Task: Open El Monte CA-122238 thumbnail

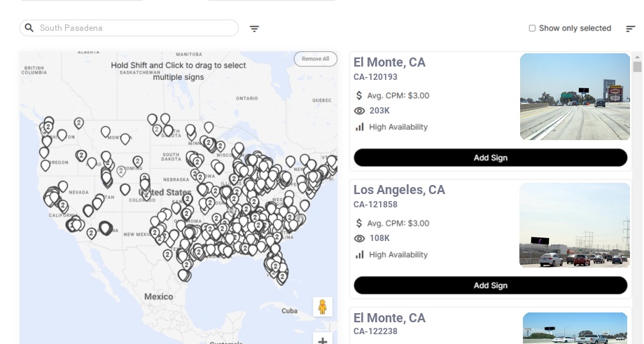Action: point(575,328)
